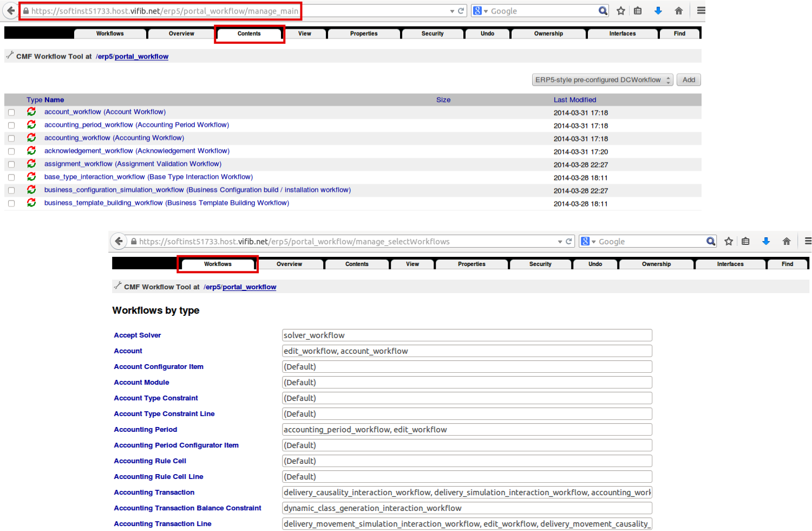Edit the Account workflows input field
Viewport: 812px width, 531px height.
pos(467,351)
